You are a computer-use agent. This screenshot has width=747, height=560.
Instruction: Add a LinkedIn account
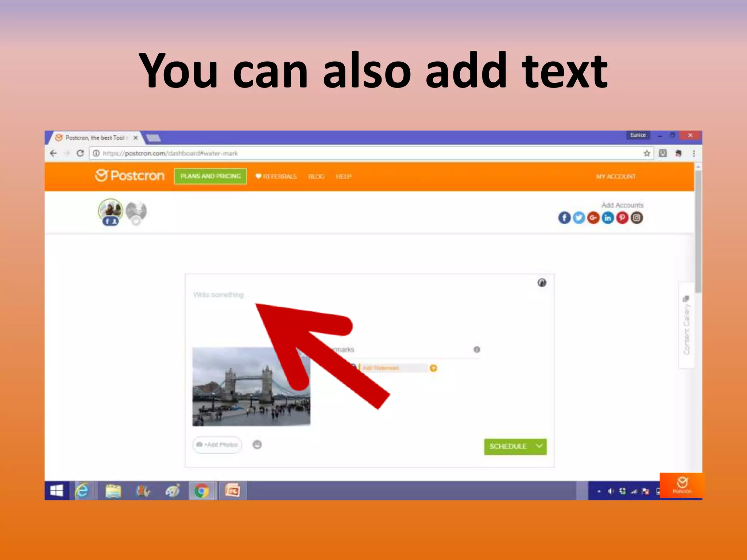[x=608, y=218]
